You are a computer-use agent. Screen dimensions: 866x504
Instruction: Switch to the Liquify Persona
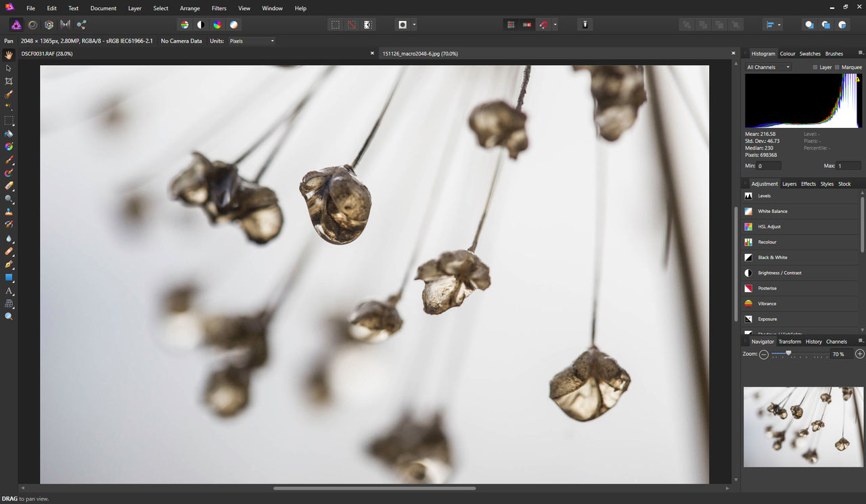(32, 24)
